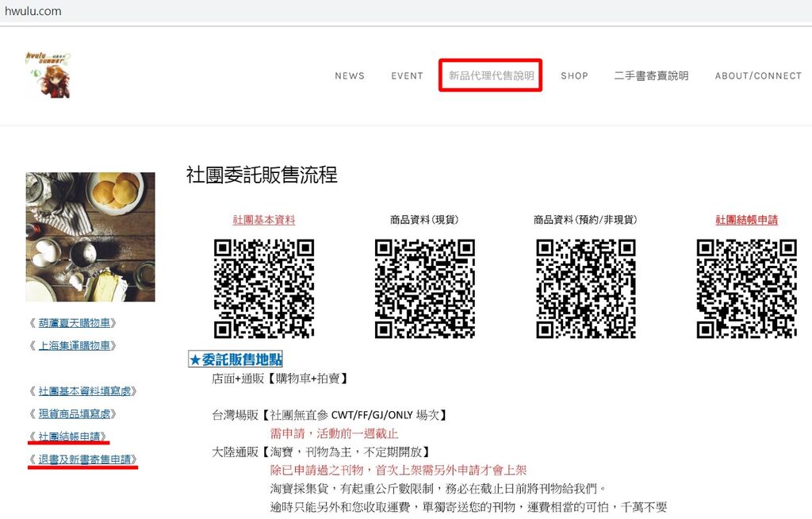Click the QR code under 社團基本資料
The width and height of the screenshot is (812, 519).
click(264, 289)
